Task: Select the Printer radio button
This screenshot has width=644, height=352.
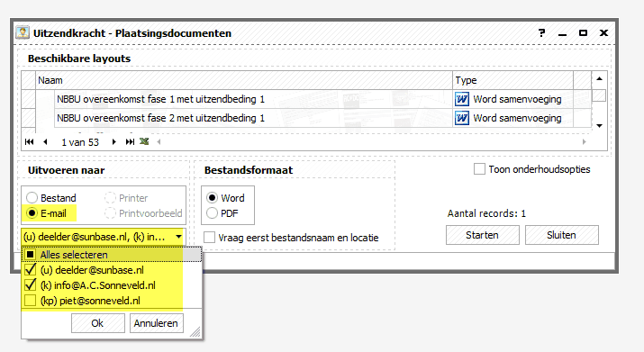Action: point(110,198)
